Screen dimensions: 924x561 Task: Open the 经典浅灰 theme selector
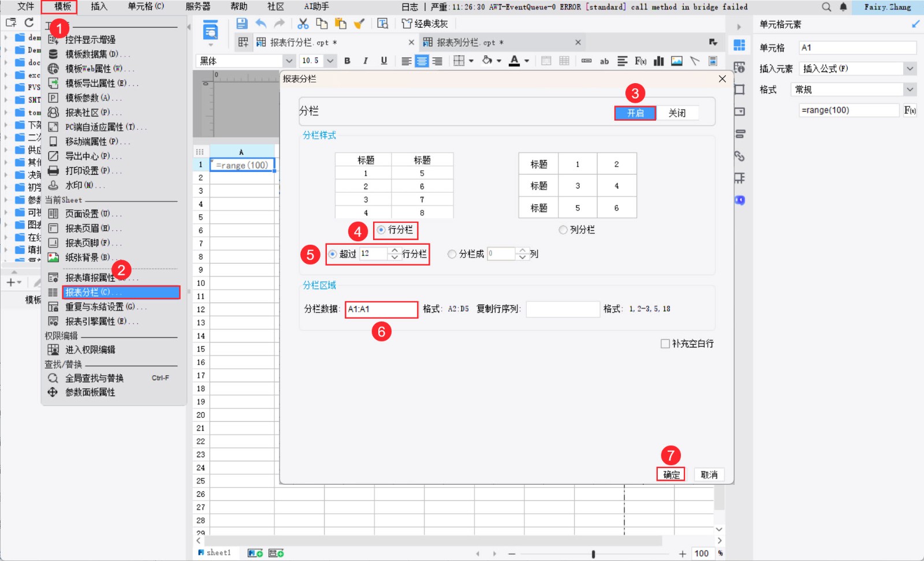pos(424,24)
